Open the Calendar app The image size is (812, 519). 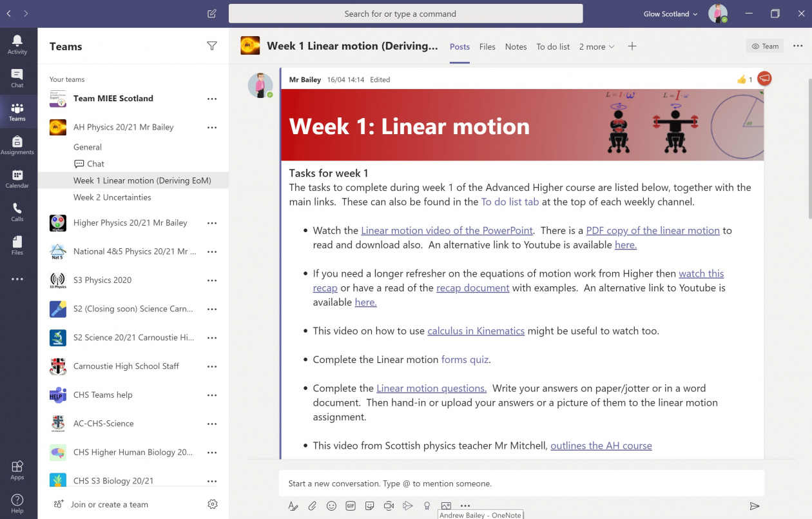click(17, 179)
